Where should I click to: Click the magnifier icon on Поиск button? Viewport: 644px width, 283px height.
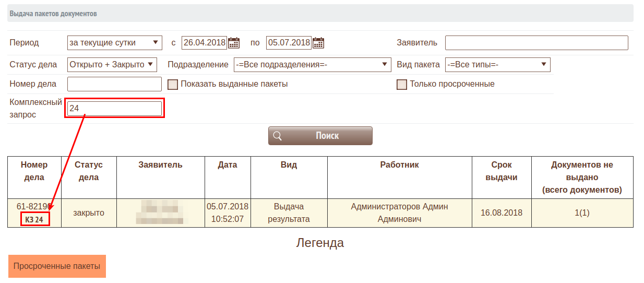[x=278, y=136]
